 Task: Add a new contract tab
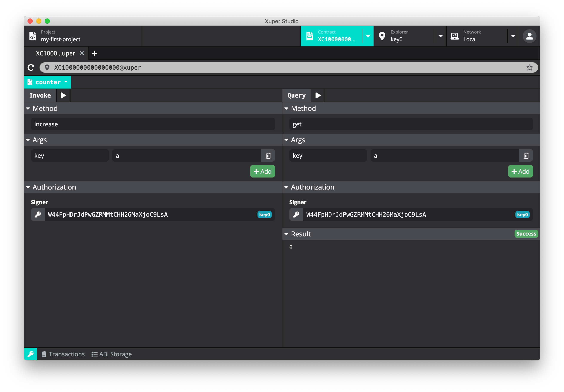click(95, 53)
